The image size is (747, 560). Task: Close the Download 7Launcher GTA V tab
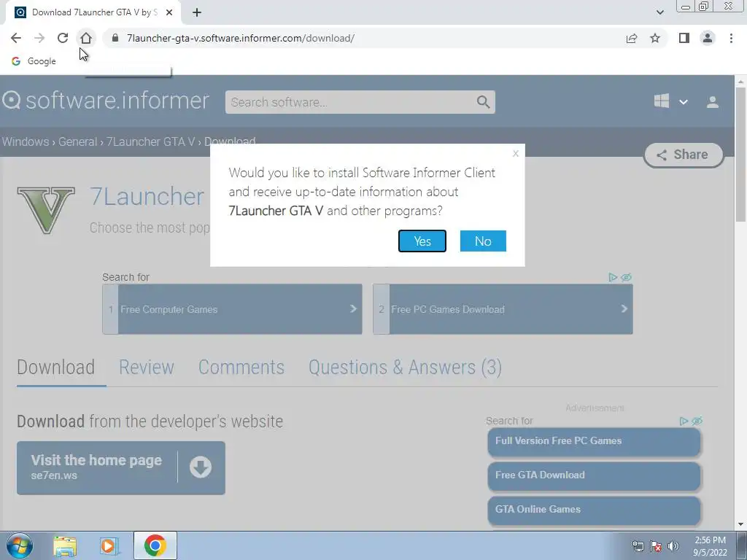[x=169, y=12]
